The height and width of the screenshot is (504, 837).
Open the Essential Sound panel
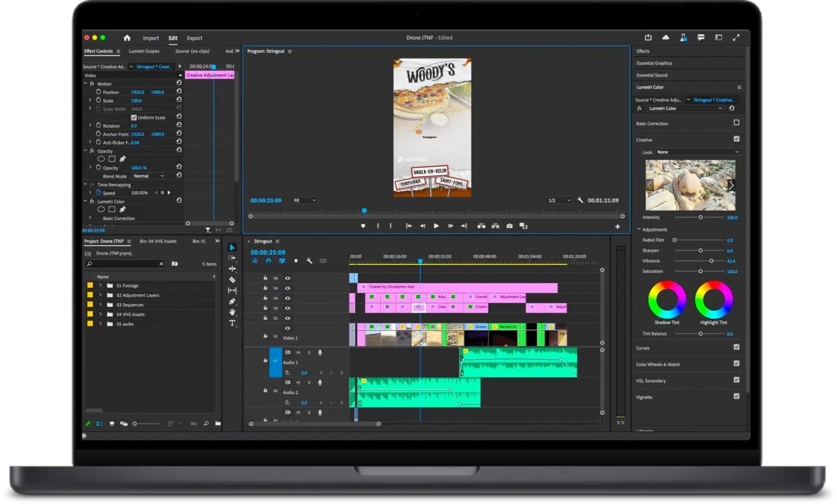652,75
